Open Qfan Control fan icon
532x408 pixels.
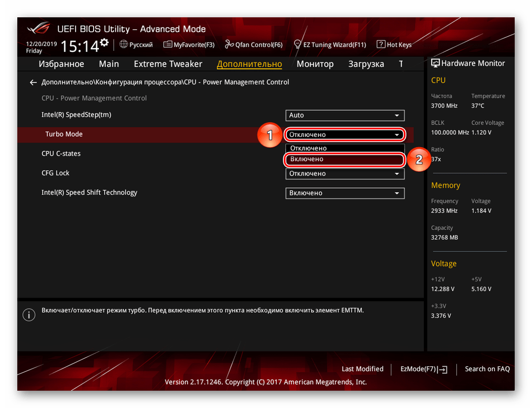tap(229, 44)
